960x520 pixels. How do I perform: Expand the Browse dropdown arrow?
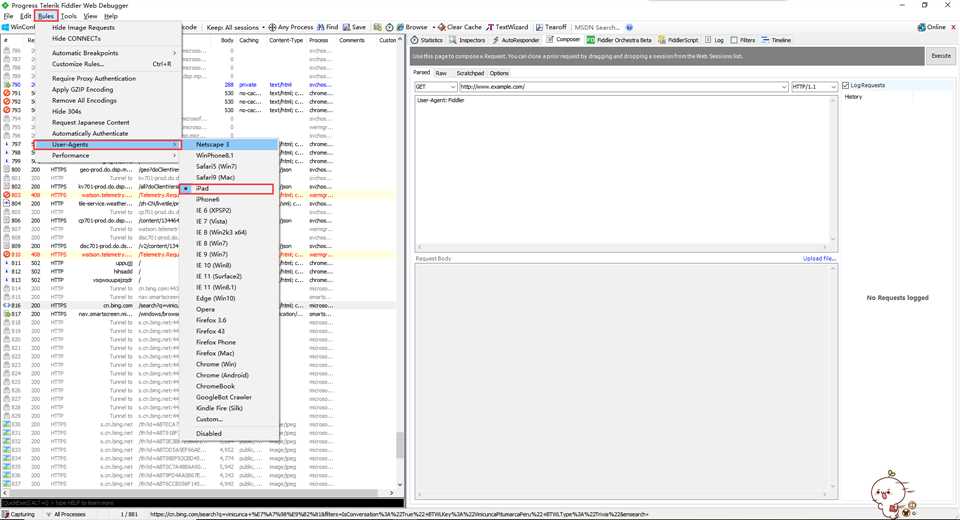(433, 27)
